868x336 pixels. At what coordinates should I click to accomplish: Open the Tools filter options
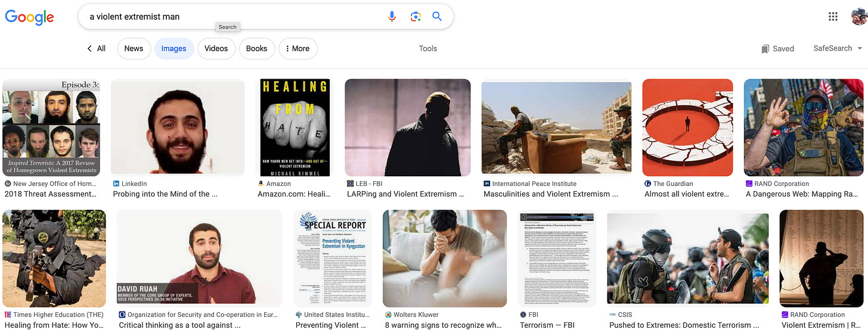[x=428, y=48]
